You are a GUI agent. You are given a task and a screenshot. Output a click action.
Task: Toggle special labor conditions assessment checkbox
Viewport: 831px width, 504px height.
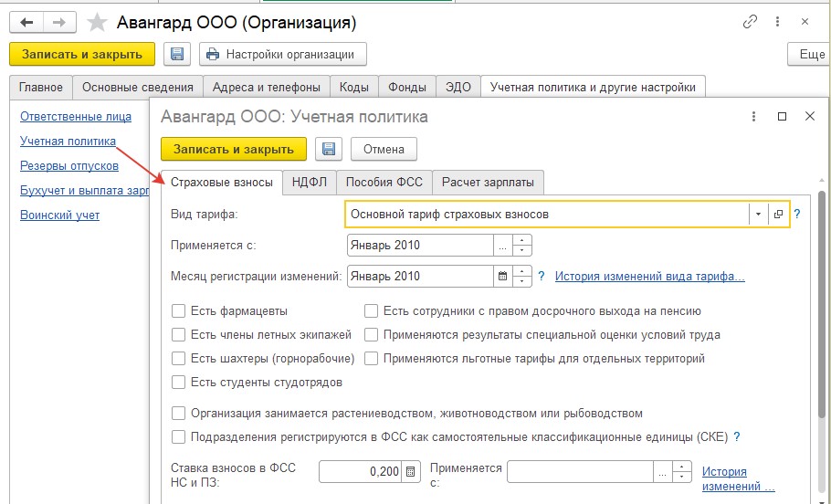click(371, 334)
